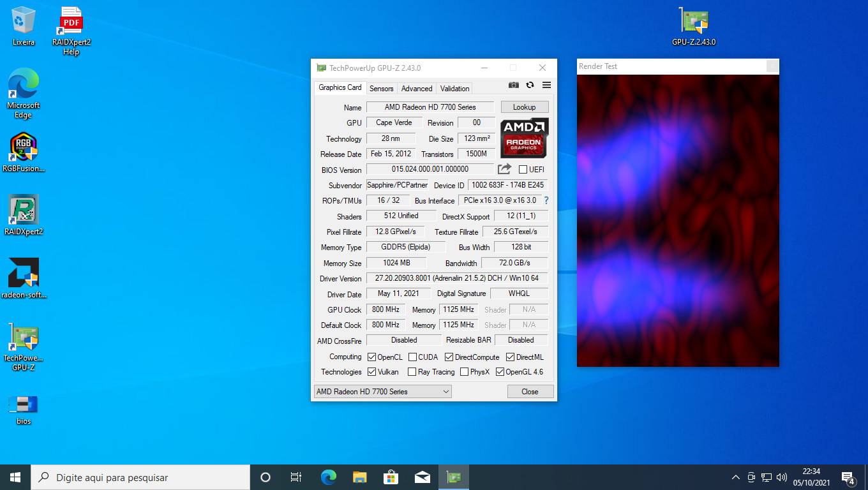The image size is (868, 490).
Task: Click the GPU field showing Cape Verde
Action: [x=394, y=122]
